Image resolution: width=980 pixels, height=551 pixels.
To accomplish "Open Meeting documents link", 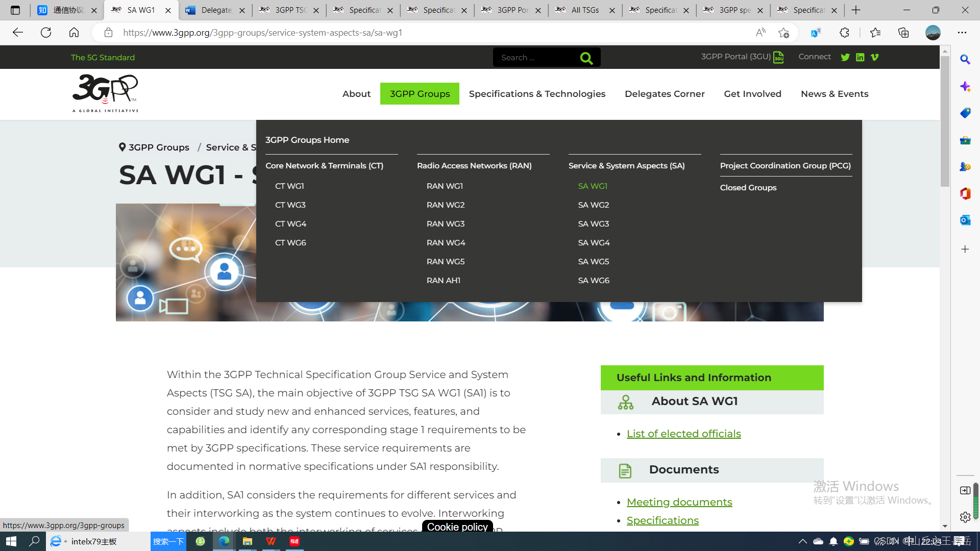I will click(679, 502).
